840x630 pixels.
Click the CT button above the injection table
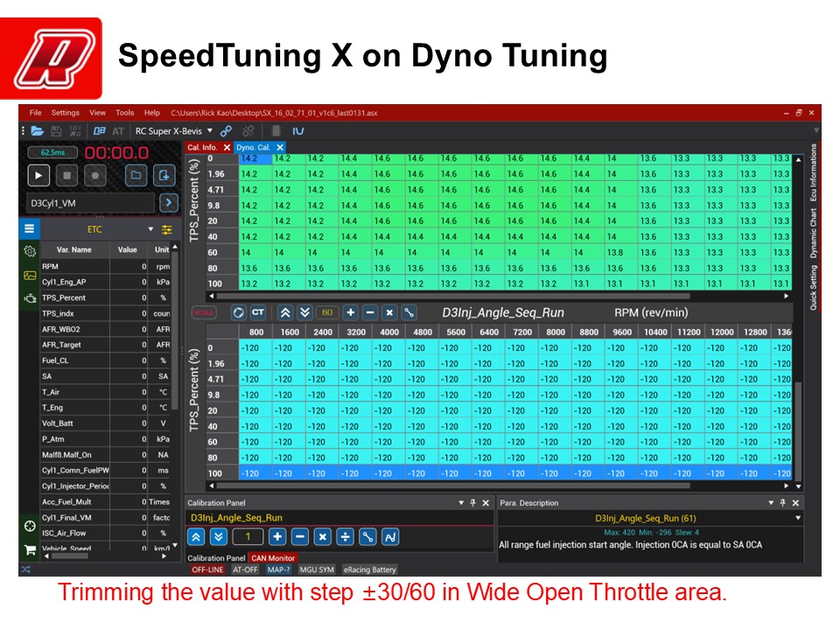[x=258, y=312]
